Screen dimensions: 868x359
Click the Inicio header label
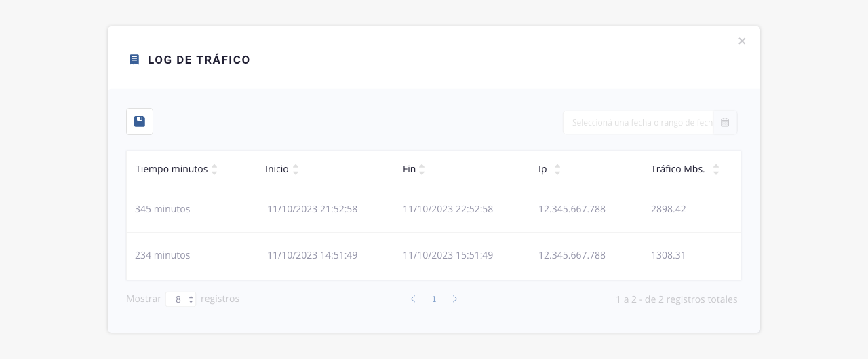(x=277, y=169)
